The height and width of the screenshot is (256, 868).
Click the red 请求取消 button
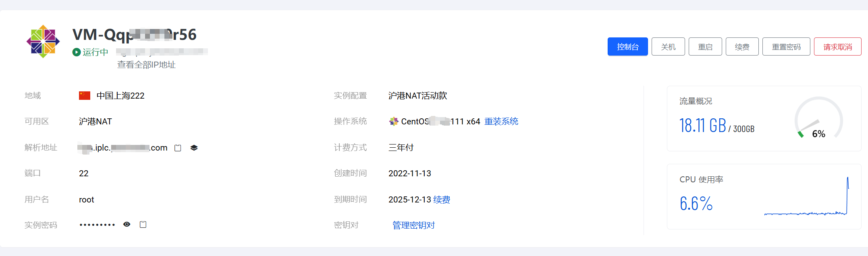(x=838, y=47)
